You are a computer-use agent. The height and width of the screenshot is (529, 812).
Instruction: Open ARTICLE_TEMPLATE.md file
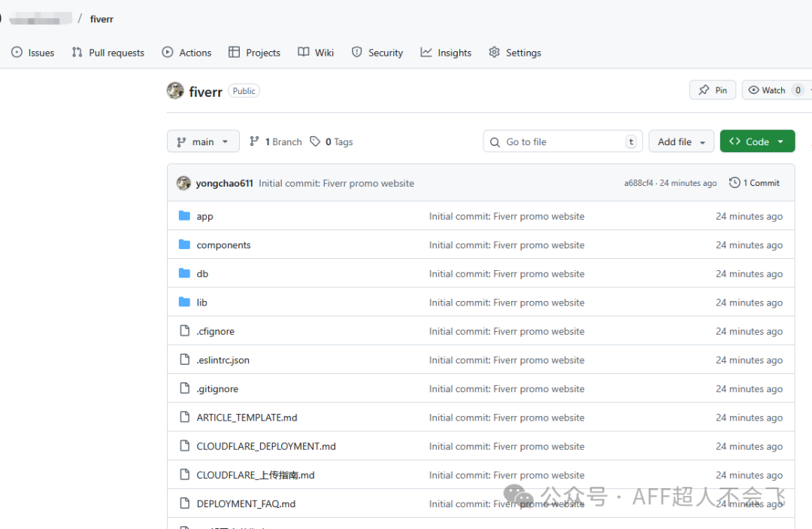[x=247, y=418]
